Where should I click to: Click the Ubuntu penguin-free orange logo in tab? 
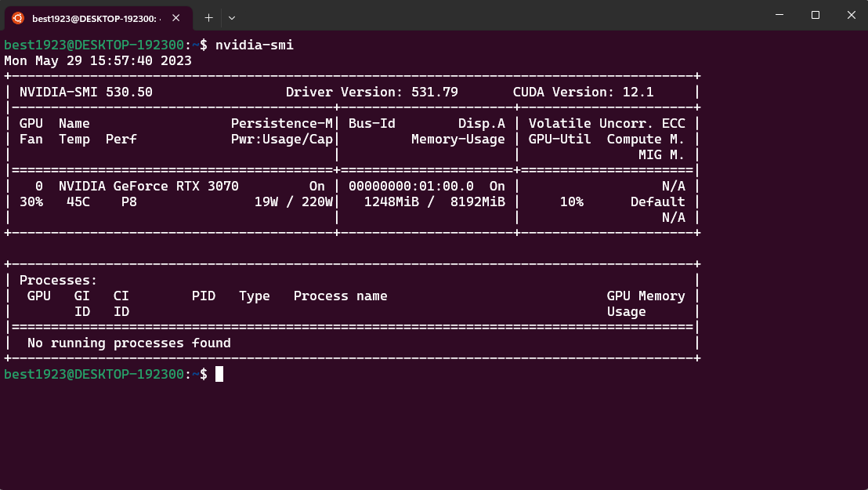point(19,17)
